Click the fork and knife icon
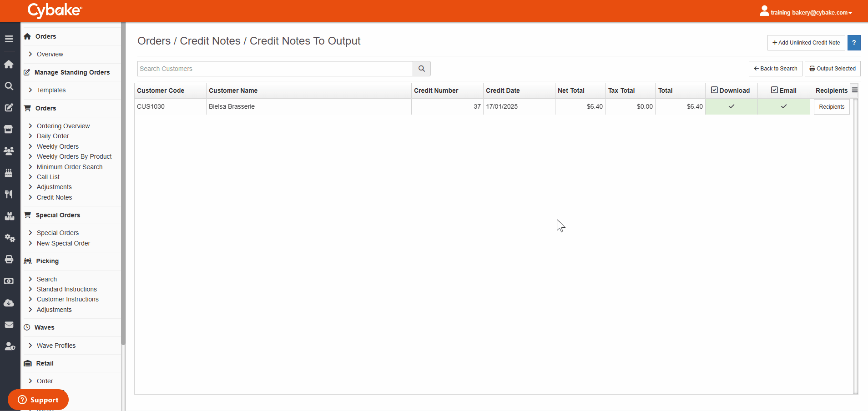Viewport: 868px width, 411px height. pyautogui.click(x=9, y=194)
